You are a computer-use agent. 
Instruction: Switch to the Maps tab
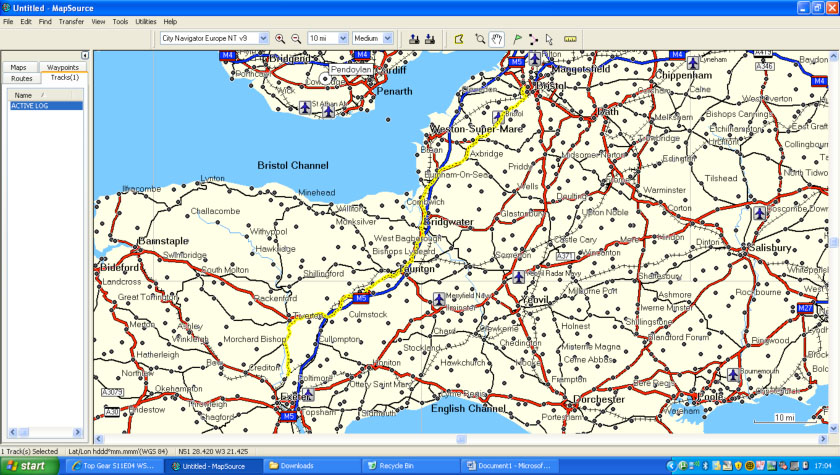pyautogui.click(x=19, y=67)
